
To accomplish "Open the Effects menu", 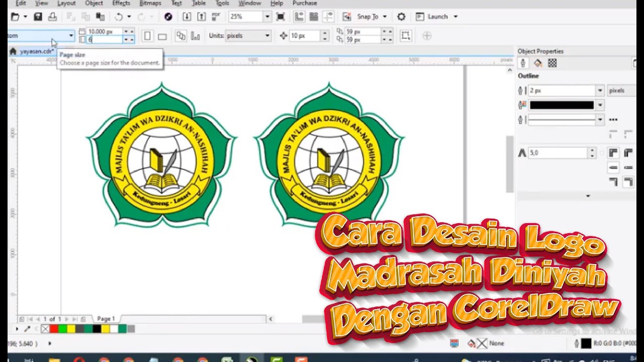I will click(x=121, y=3).
